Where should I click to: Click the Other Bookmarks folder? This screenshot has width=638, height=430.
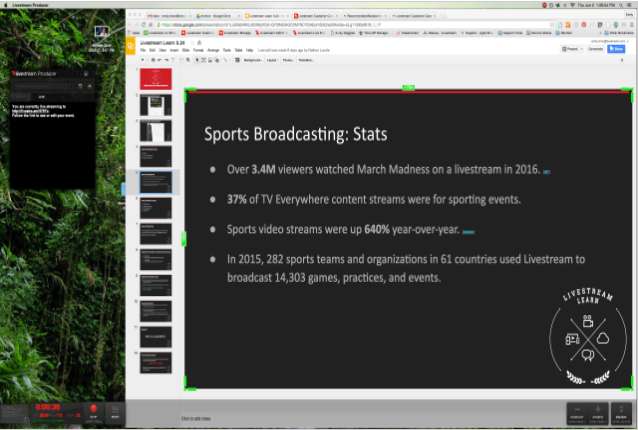[x=619, y=33]
